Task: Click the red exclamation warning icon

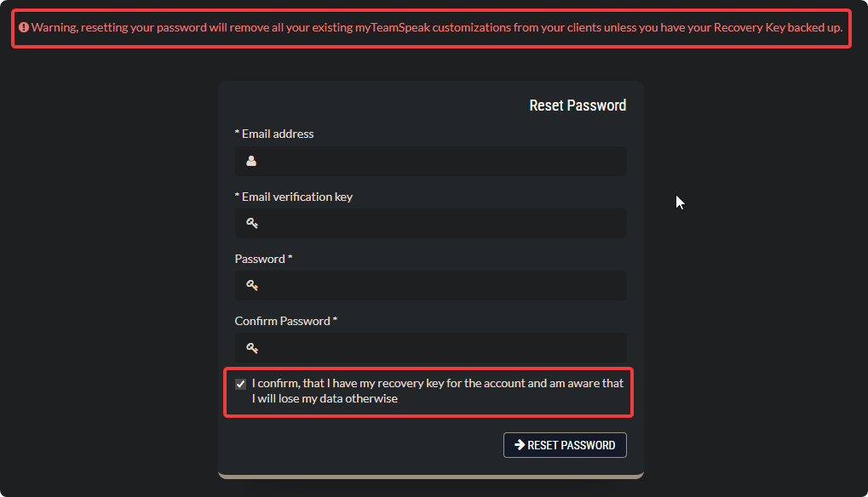Action: 24,27
